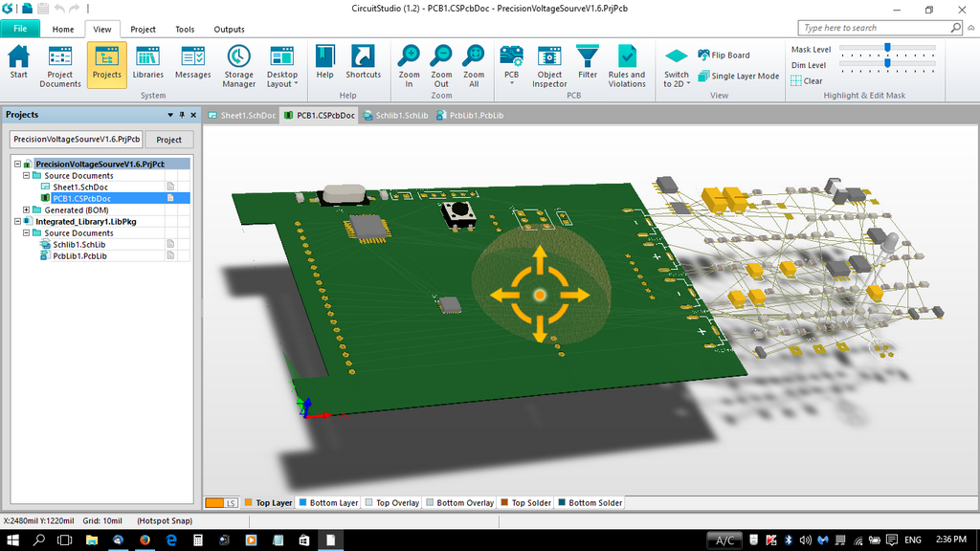
Task: Open Storage Manager
Action: point(238,66)
